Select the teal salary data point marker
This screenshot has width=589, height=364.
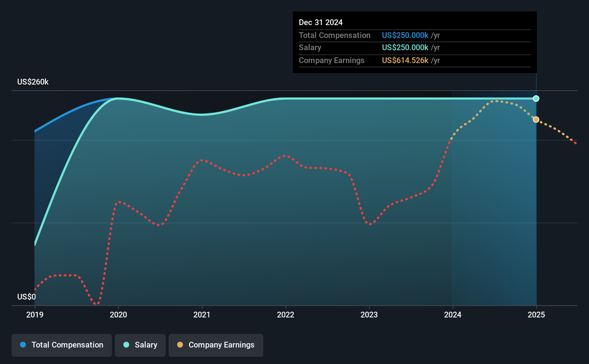[536, 99]
